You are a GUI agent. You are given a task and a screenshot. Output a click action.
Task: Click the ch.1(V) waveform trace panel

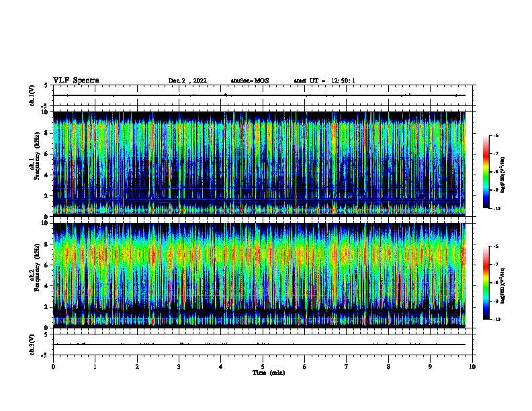[263, 95]
